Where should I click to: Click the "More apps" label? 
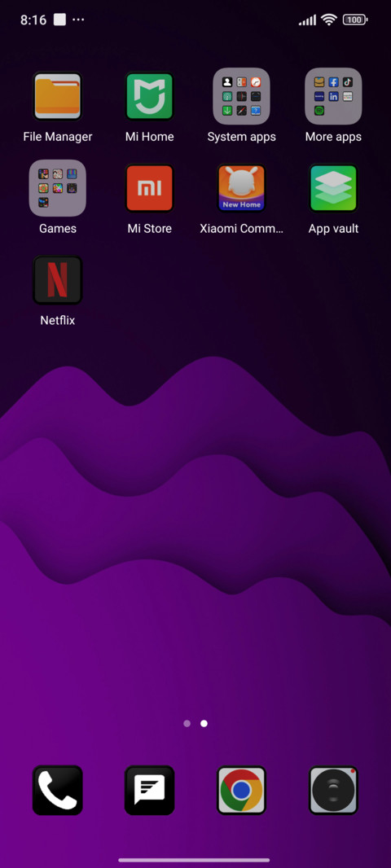pos(333,137)
